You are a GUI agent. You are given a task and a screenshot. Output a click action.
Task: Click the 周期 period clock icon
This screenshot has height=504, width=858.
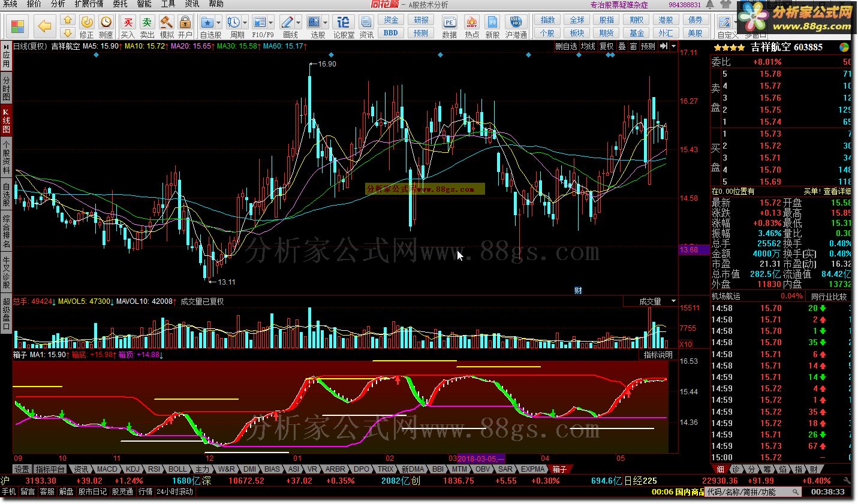tap(234, 23)
